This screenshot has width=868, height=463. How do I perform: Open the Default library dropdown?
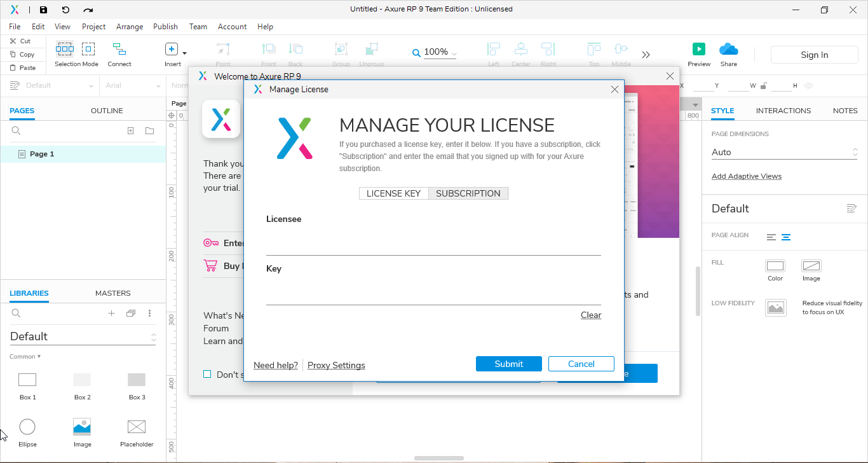tap(83, 336)
